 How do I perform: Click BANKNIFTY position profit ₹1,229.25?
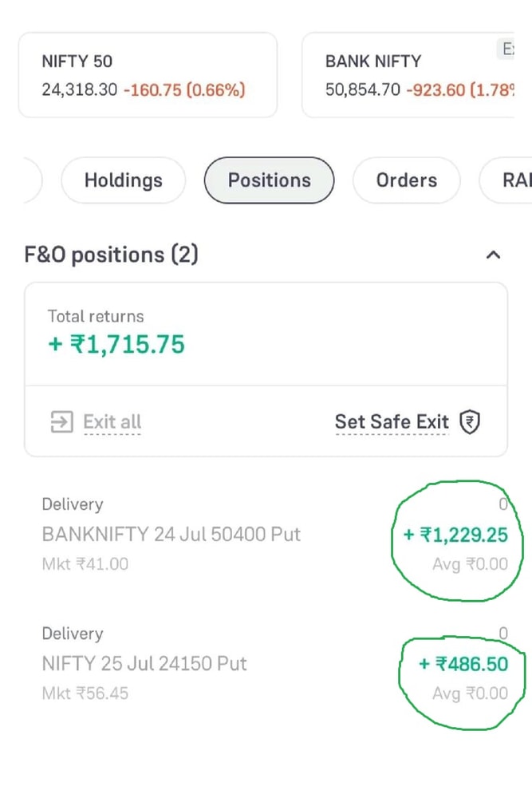455,535
